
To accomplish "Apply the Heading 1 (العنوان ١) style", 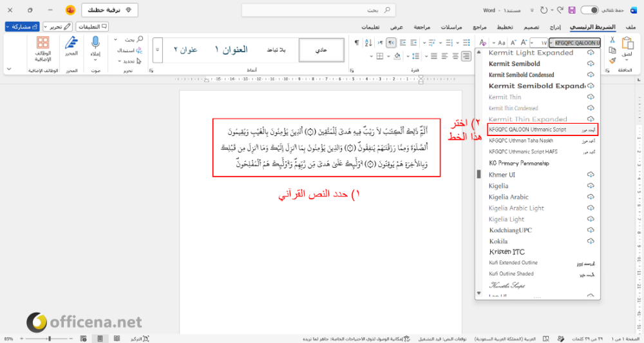I will click(231, 50).
